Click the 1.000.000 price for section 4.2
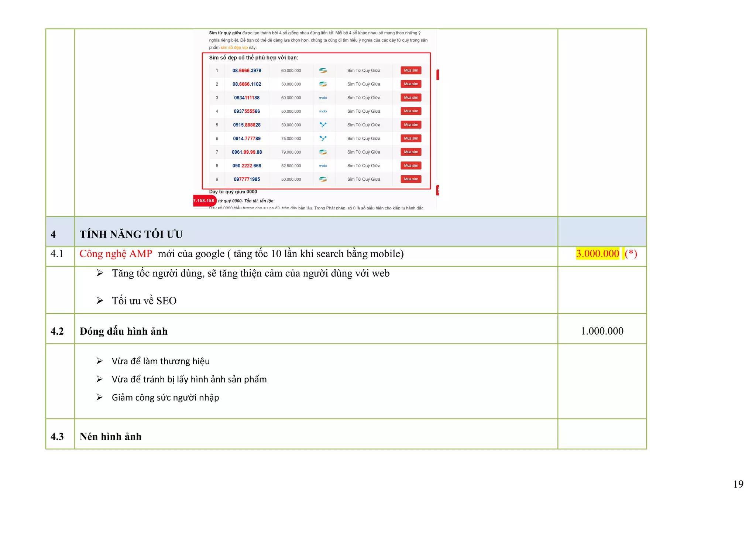 click(602, 331)
